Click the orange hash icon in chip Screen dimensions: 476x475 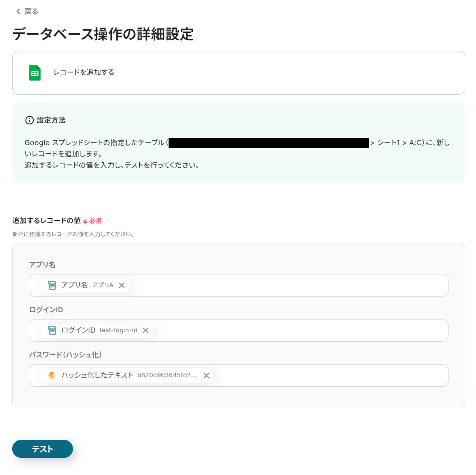point(52,375)
